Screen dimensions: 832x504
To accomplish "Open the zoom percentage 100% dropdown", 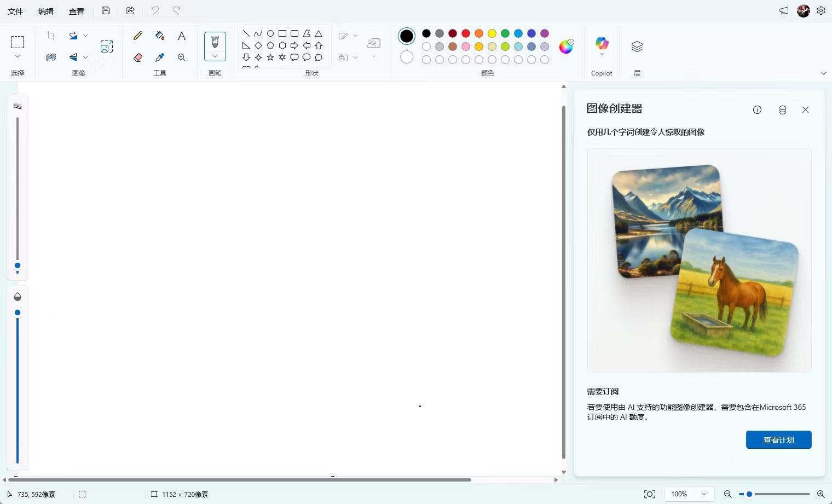I will [x=689, y=494].
